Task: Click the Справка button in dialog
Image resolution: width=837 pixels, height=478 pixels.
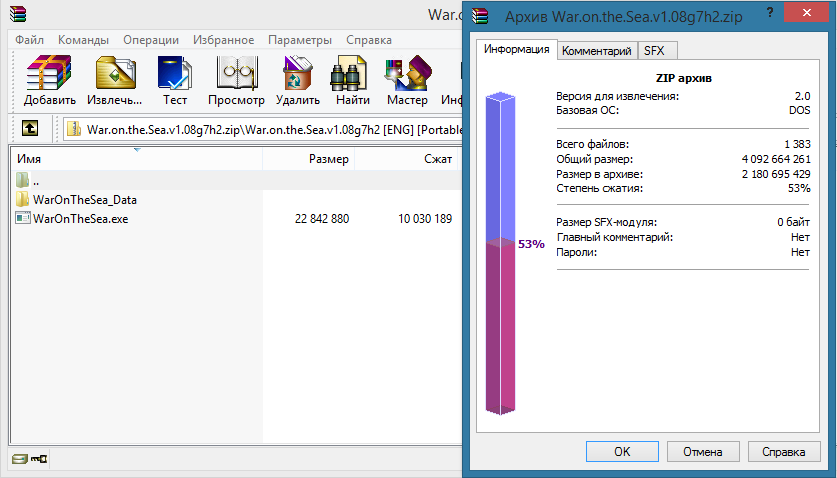Action: pyautogui.click(x=784, y=452)
